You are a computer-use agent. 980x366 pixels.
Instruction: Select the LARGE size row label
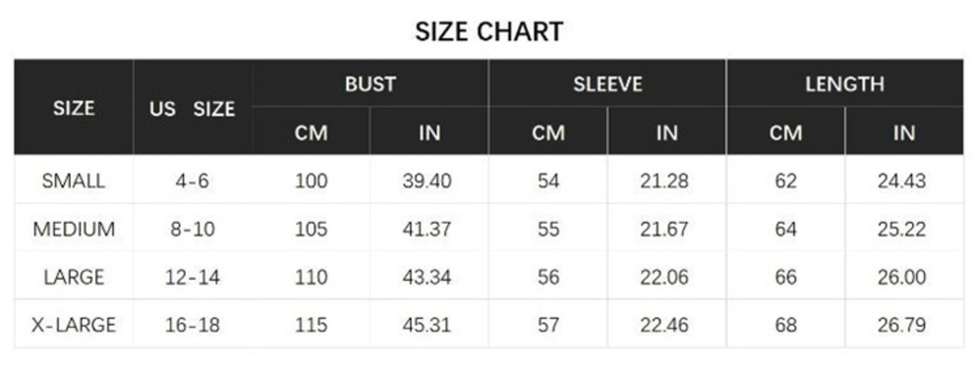73,276
